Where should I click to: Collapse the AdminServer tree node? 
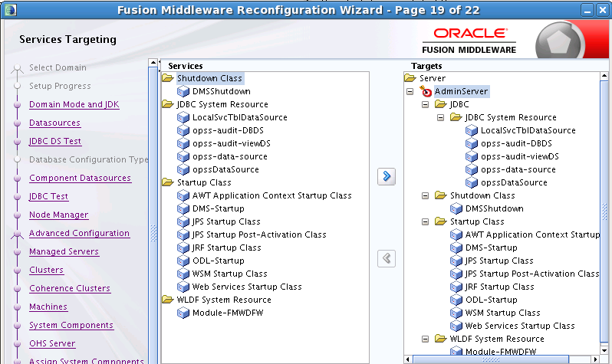coord(410,92)
